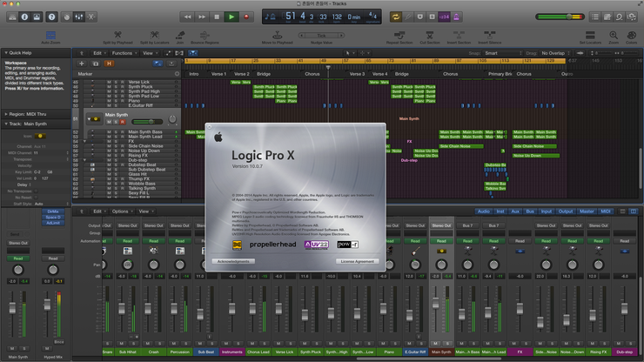Toggle Cycle mode button
The height and width of the screenshot is (362, 644).
pyautogui.click(x=395, y=17)
